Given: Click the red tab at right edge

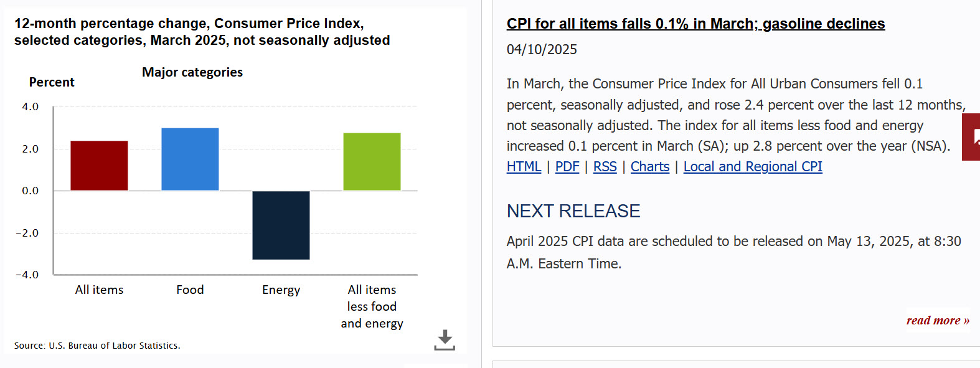Looking at the screenshot, I should point(972,137).
